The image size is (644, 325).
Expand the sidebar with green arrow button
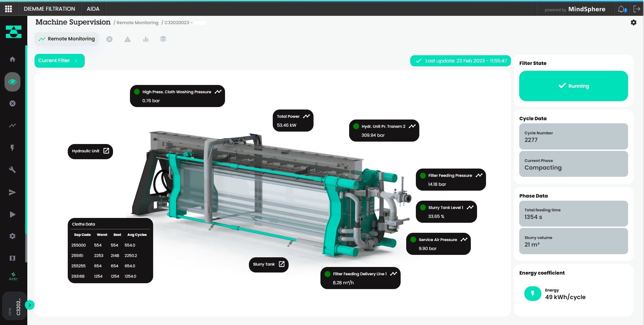click(x=30, y=305)
